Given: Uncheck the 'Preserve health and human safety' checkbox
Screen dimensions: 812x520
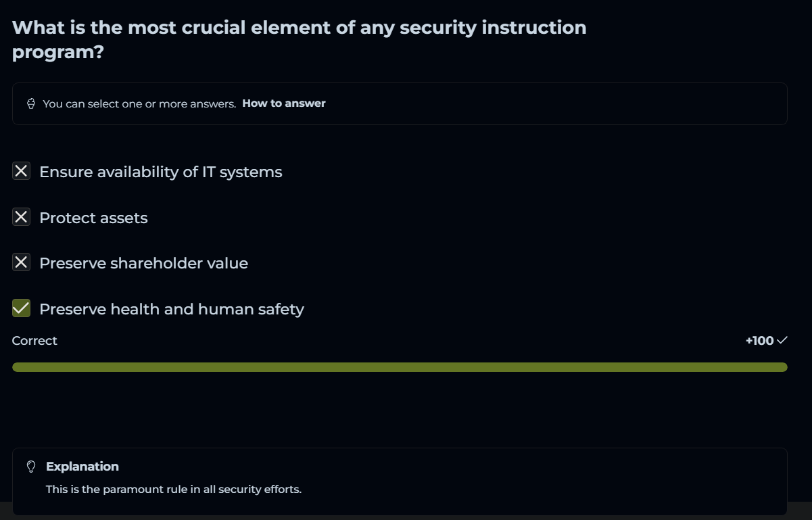Looking at the screenshot, I should tap(22, 308).
